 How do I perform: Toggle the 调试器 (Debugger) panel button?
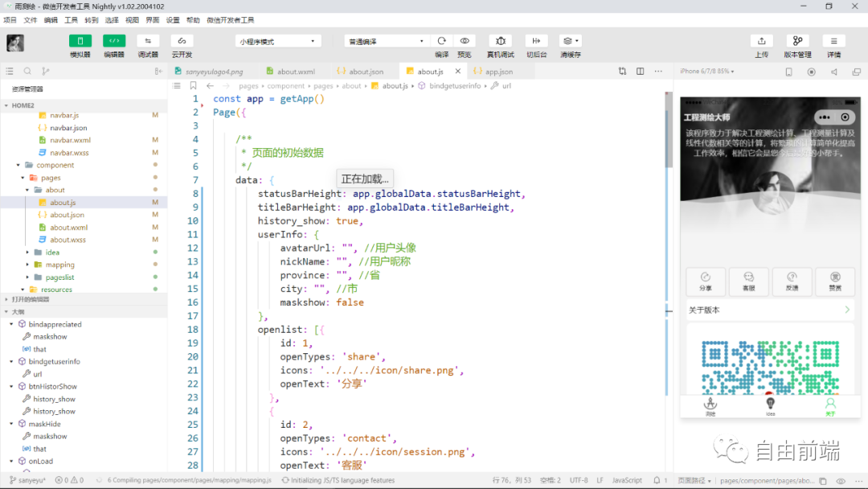tap(148, 41)
